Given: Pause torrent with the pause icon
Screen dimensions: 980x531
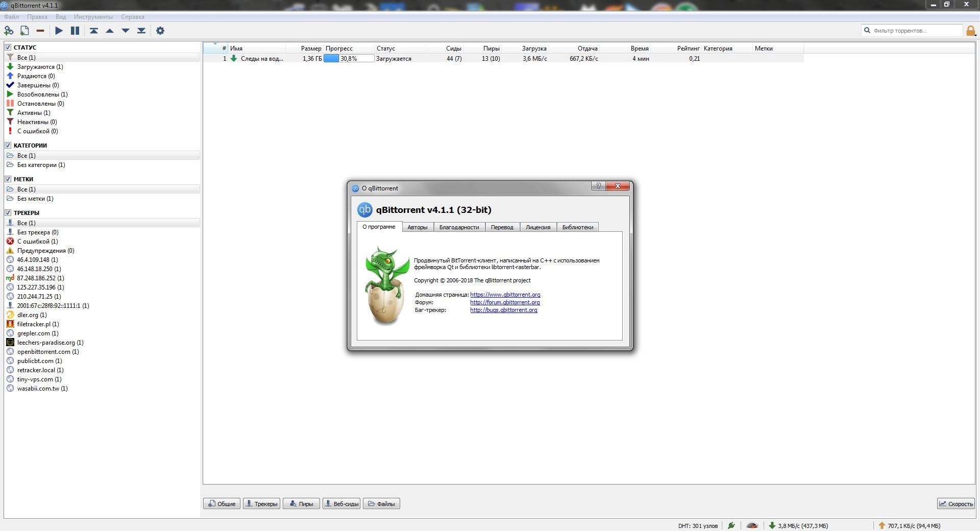Looking at the screenshot, I should (x=75, y=31).
